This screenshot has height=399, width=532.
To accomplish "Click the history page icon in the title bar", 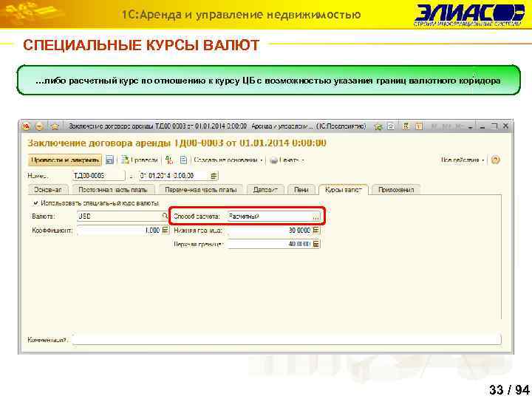I will coord(391,126).
